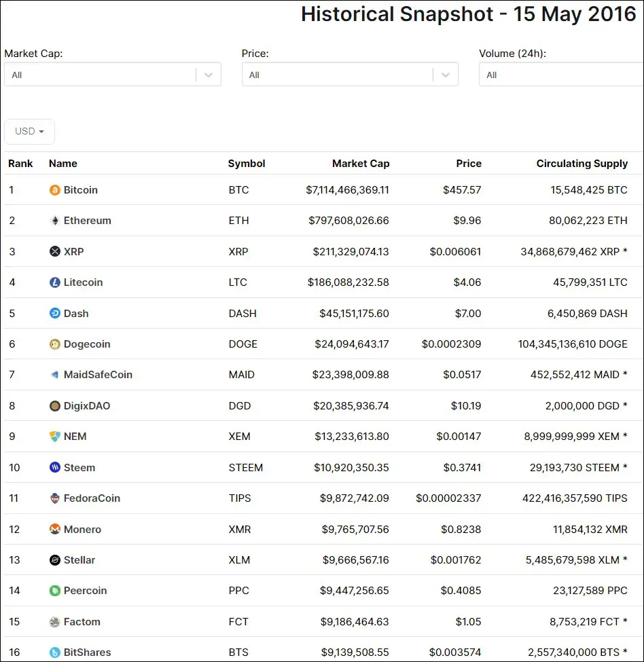Click the FedoraCoin logo icon
The height and width of the screenshot is (662, 644).
(x=55, y=498)
